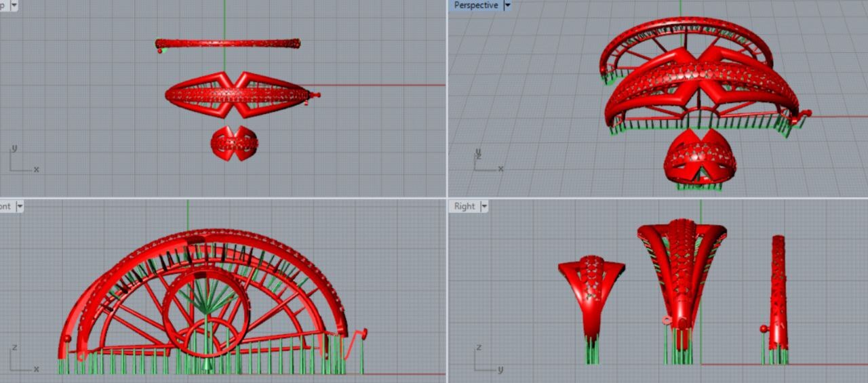The height and width of the screenshot is (383, 868).
Task: Open the Right viewport dropdown menu arrow
Action: (x=483, y=206)
